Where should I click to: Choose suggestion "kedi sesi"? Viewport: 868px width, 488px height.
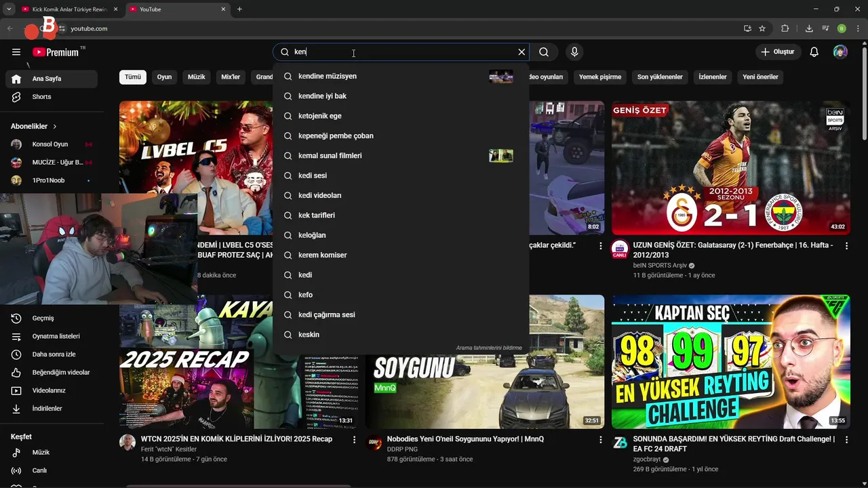401,176
